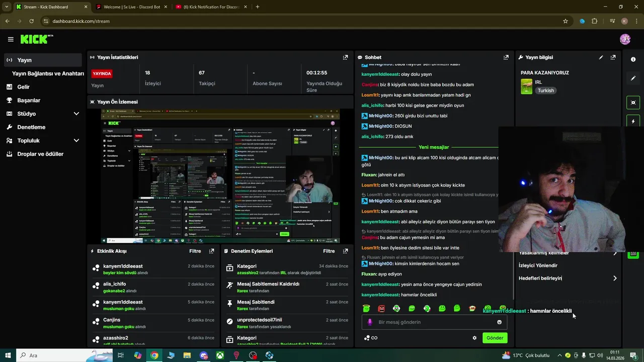The height and width of the screenshot is (362, 644).
Task: Click the Yeni mesajlar divider label
Action: [x=434, y=147]
